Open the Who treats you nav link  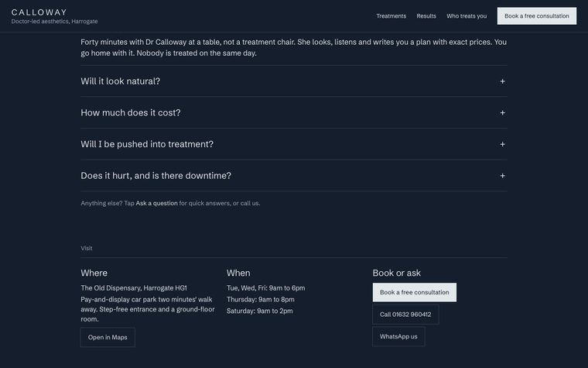(x=467, y=16)
